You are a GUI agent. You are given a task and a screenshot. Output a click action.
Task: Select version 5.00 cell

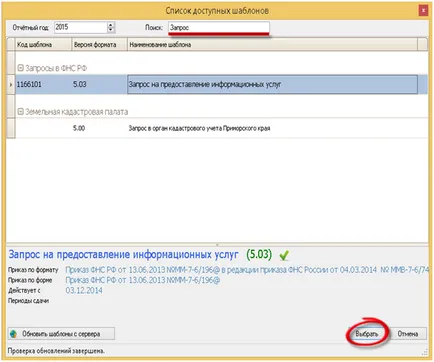[99, 128]
